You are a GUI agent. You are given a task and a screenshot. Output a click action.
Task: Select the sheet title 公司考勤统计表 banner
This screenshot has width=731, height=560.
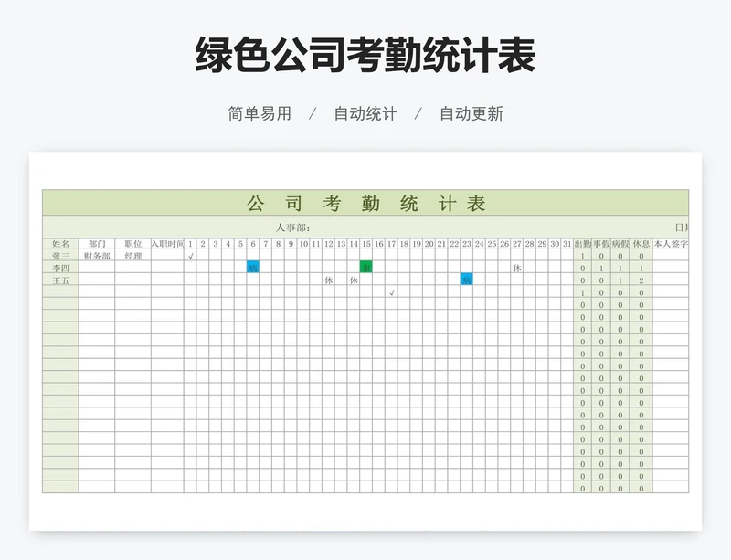coord(365,203)
